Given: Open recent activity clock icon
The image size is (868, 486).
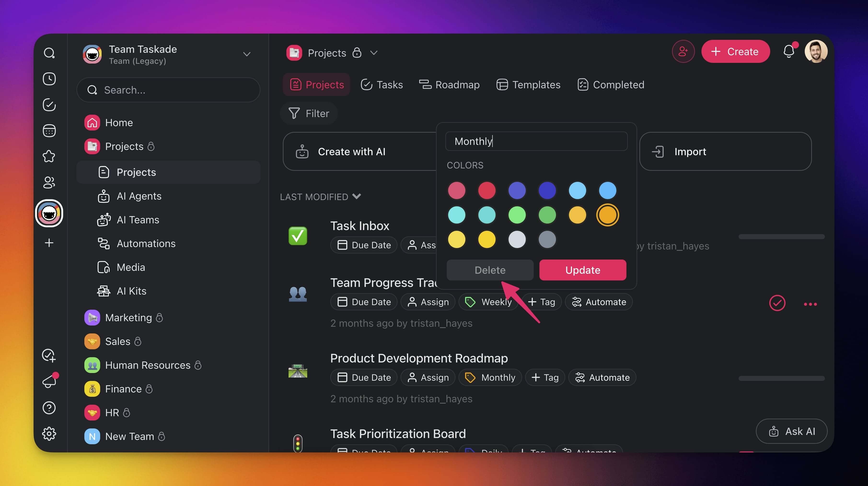Looking at the screenshot, I should [x=49, y=79].
